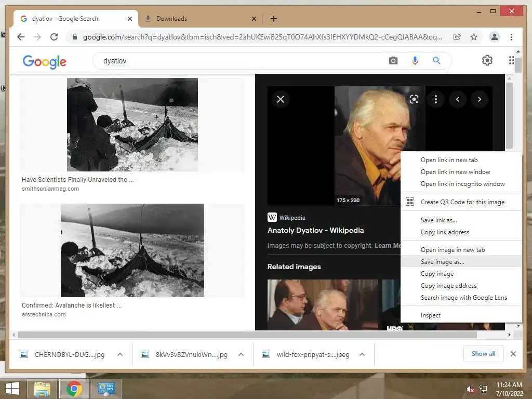Click the Google logo
Image resolution: width=532 pixels, height=399 pixels.
pos(45,61)
